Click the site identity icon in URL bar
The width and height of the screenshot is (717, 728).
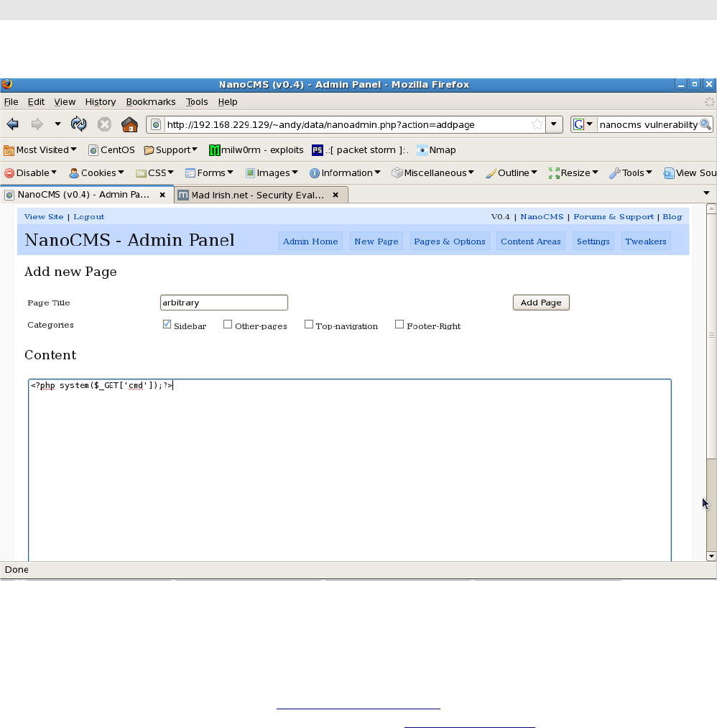click(x=156, y=124)
